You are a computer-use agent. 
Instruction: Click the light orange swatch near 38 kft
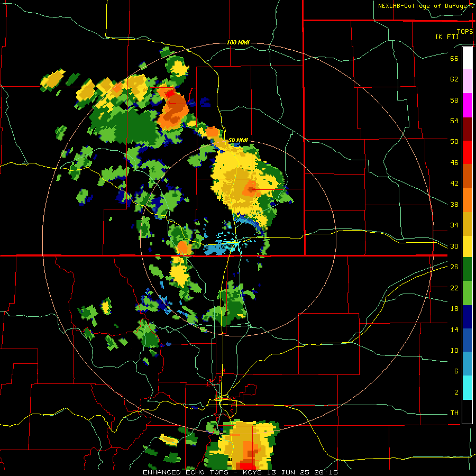(467, 199)
